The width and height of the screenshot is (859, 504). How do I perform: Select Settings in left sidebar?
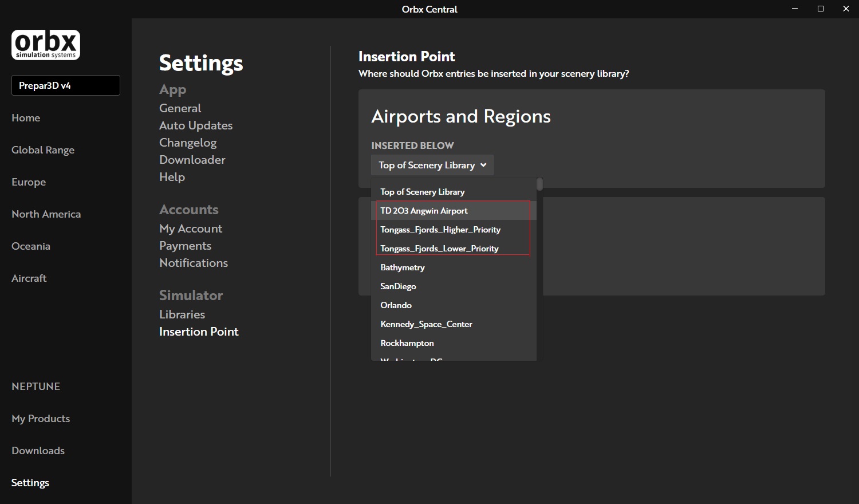[30, 482]
